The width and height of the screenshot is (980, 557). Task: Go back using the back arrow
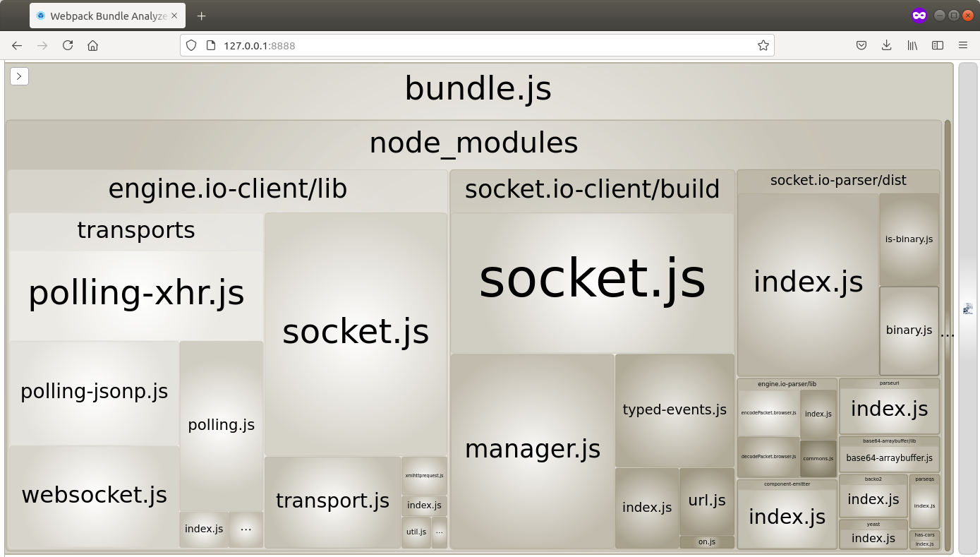[16, 45]
